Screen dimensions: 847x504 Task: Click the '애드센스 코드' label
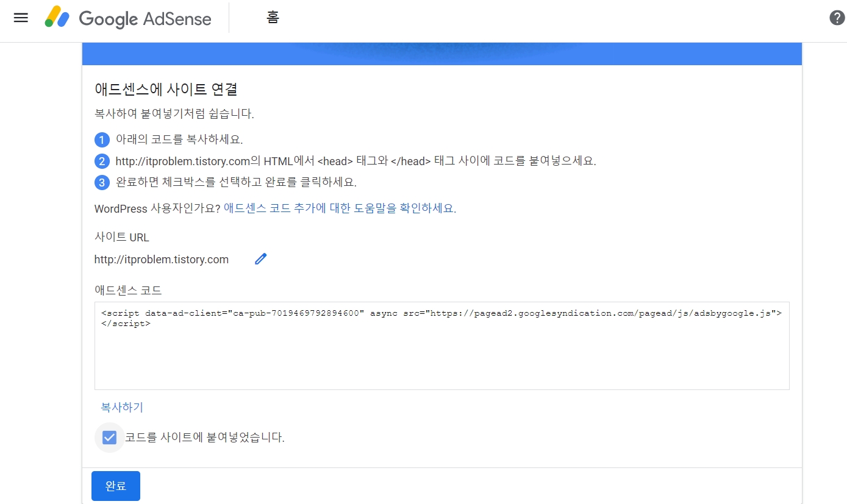[128, 290]
